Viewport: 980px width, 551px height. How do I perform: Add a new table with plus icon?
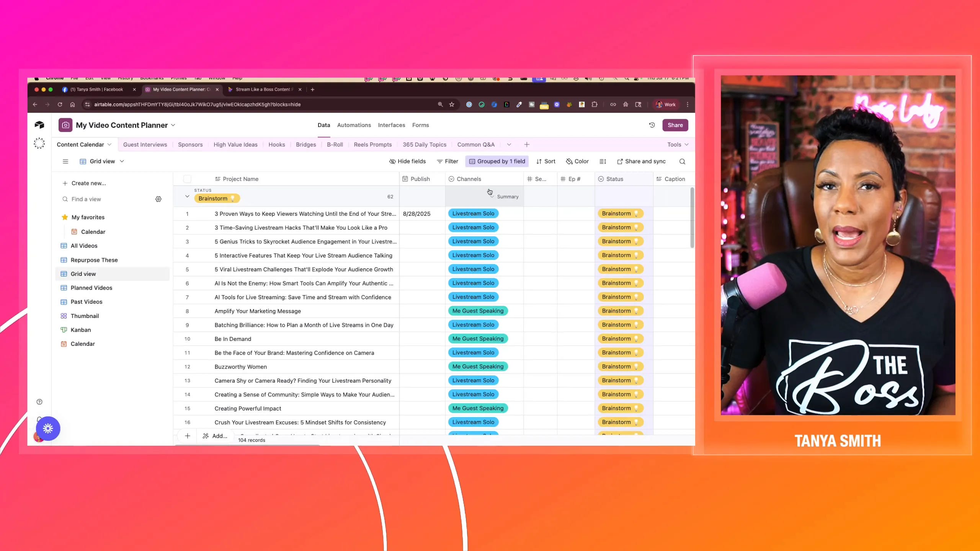click(527, 145)
